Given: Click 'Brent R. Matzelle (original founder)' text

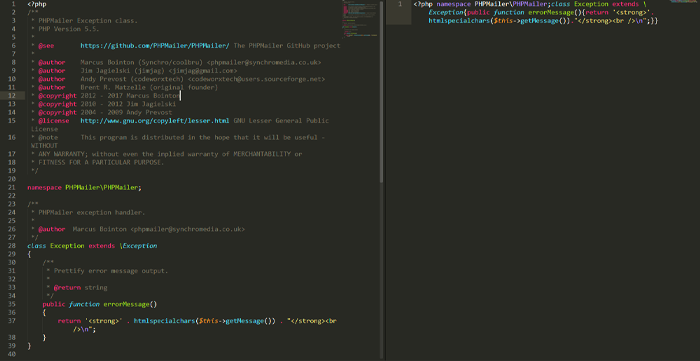Looking at the screenshot, I should (x=149, y=87).
